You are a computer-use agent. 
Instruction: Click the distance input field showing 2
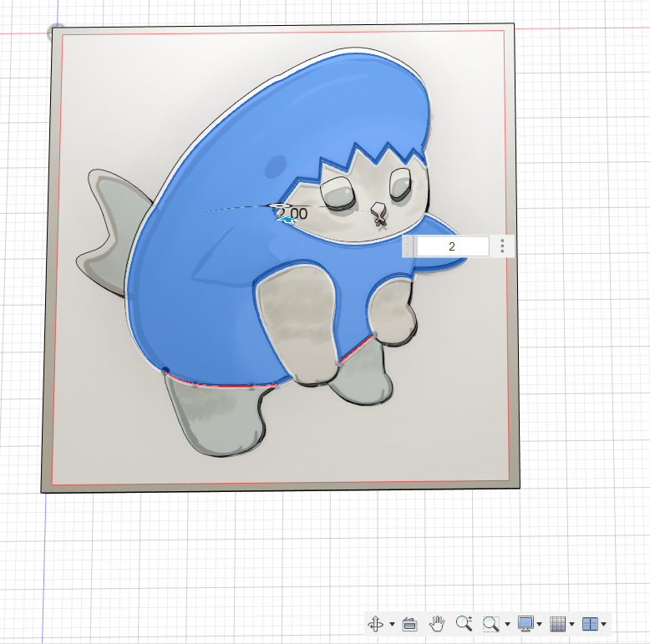tap(452, 246)
